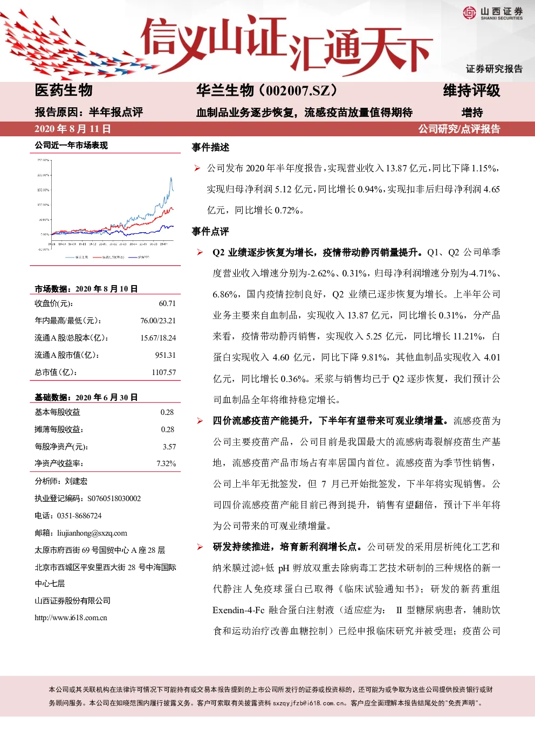
Task: Select the total market cap value 1107.57
Action: pos(164,372)
